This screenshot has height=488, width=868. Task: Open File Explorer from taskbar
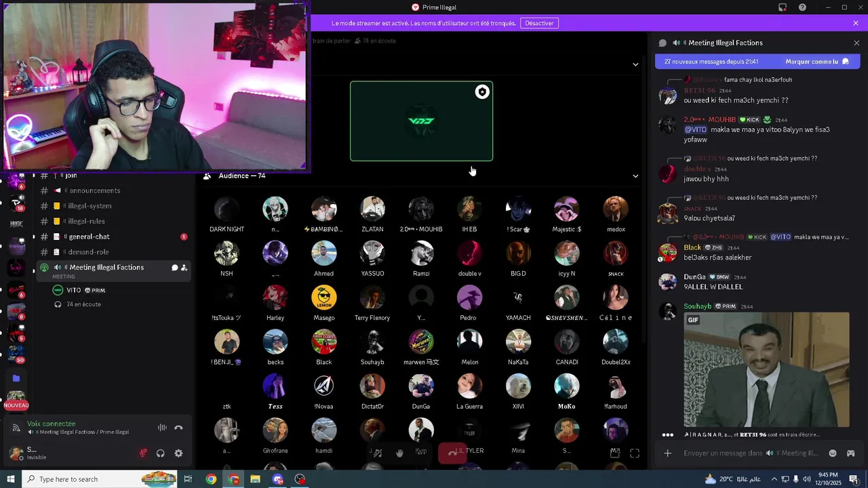tap(256, 479)
